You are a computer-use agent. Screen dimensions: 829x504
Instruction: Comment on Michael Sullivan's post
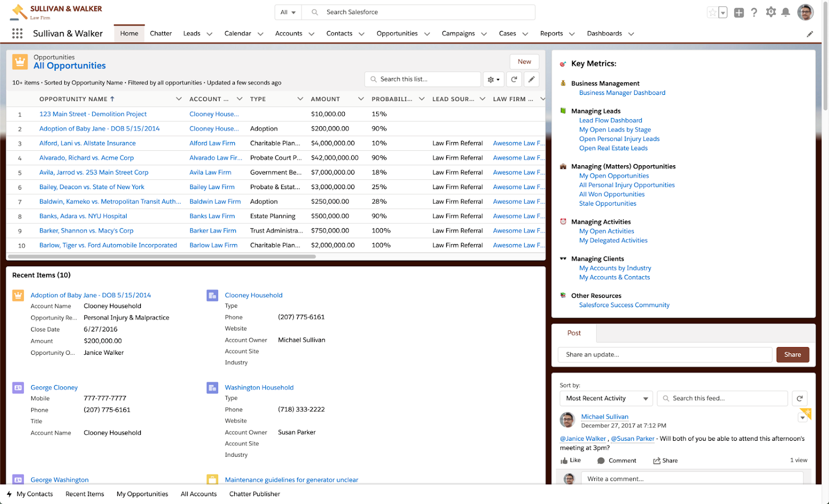tap(617, 460)
